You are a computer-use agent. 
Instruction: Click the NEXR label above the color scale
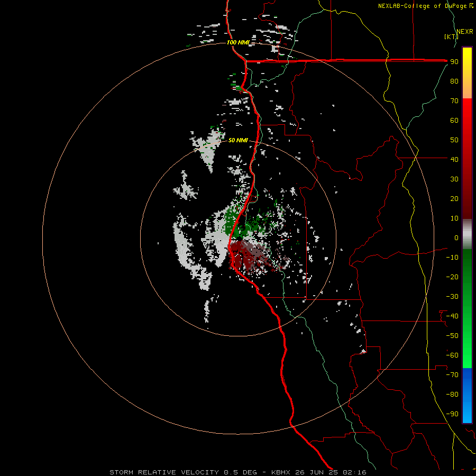tap(465, 32)
